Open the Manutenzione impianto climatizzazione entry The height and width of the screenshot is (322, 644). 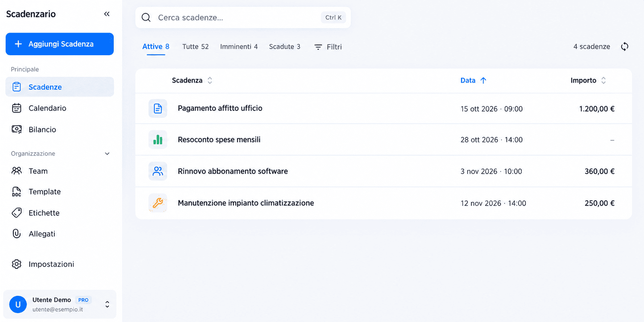[384, 203]
